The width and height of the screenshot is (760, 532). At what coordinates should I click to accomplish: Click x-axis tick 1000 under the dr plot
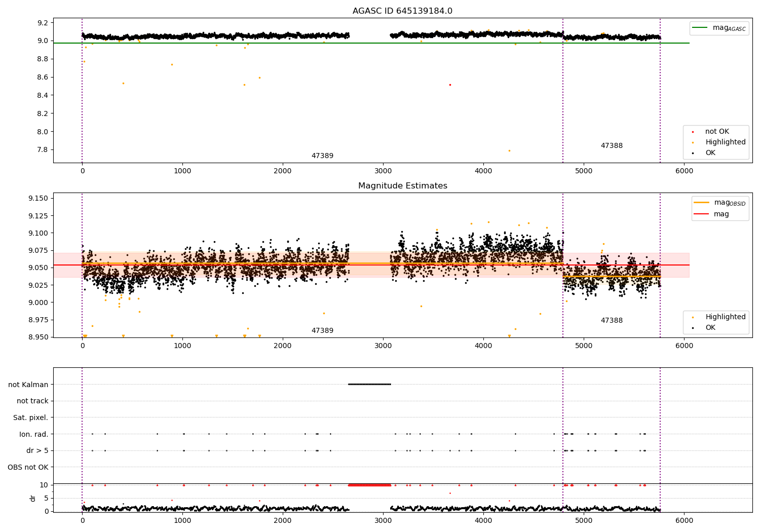182,521
